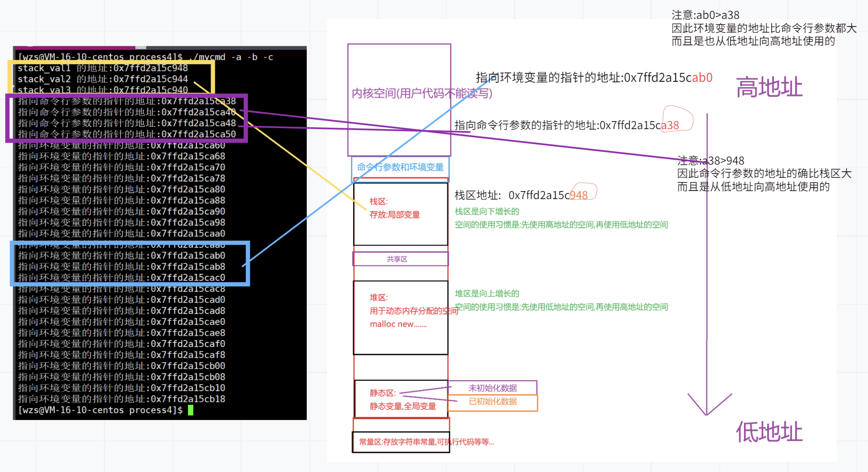868x472 pixels.
Task: Click terminal line with address 0x7ffd2a15caf8
Action: pos(122,355)
